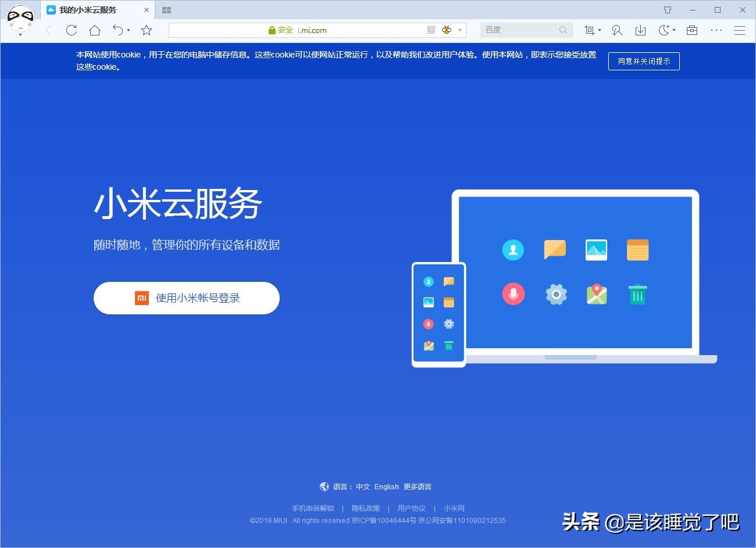Open 更多语言 language options

[418, 487]
